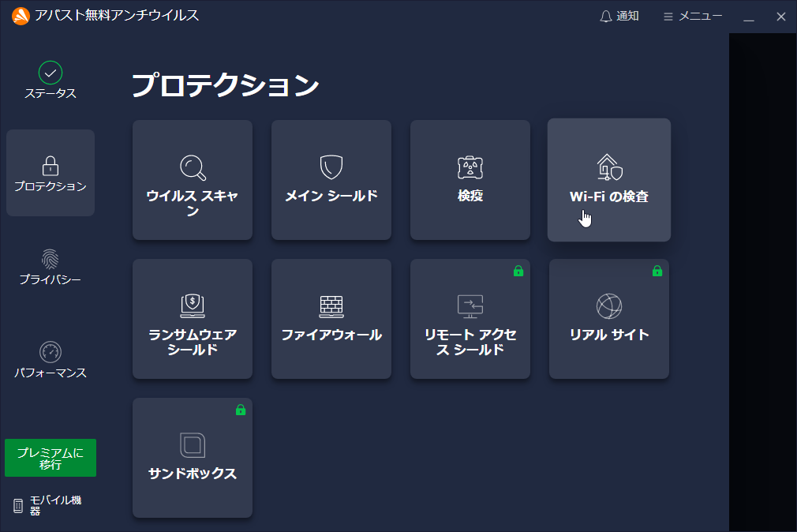Open the リアル サイト globe tile
The width and height of the screenshot is (797, 532).
point(609,318)
